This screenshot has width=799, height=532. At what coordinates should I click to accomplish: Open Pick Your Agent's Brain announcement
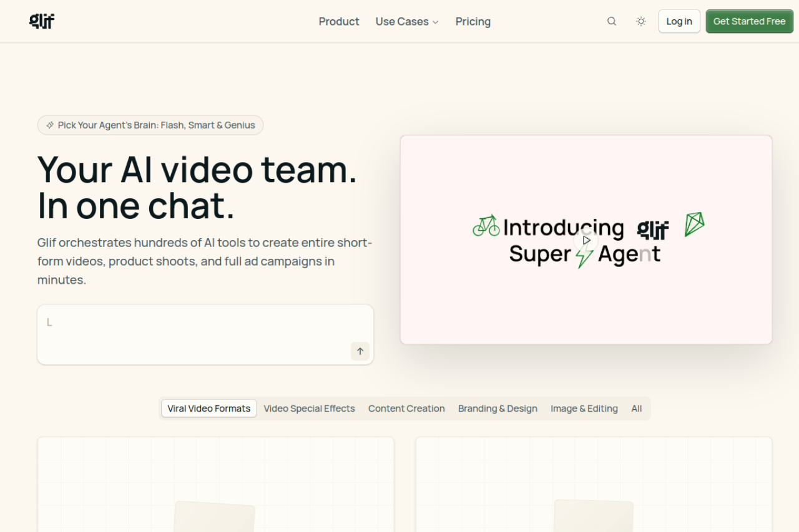coord(150,125)
